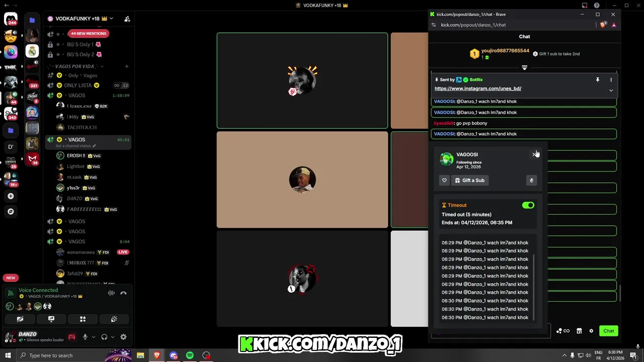Open the Kick chat shop icon
This screenshot has width=644, height=362.
579,331
